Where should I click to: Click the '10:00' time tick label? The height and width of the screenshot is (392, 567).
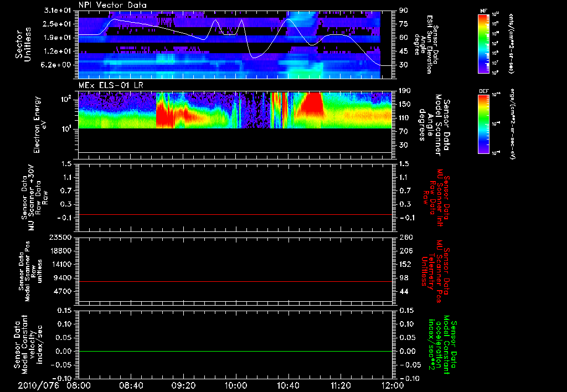236,385
